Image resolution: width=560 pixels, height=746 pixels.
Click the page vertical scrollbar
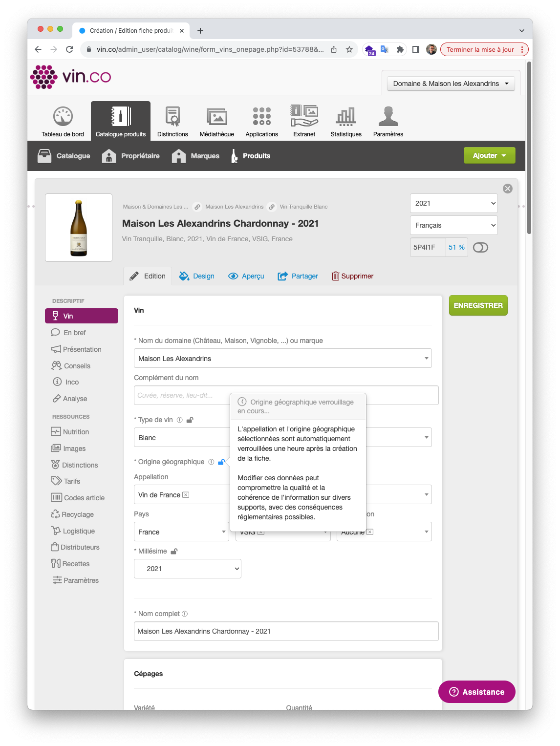tap(529, 148)
